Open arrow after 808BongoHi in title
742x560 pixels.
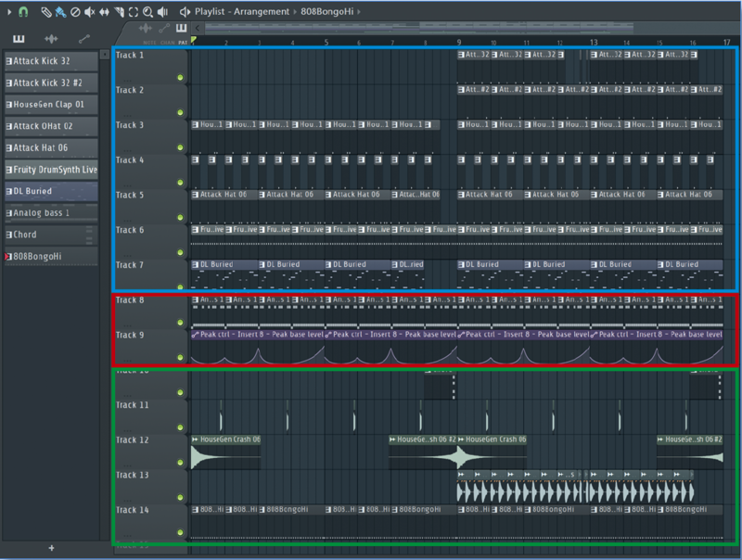[359, 12]
